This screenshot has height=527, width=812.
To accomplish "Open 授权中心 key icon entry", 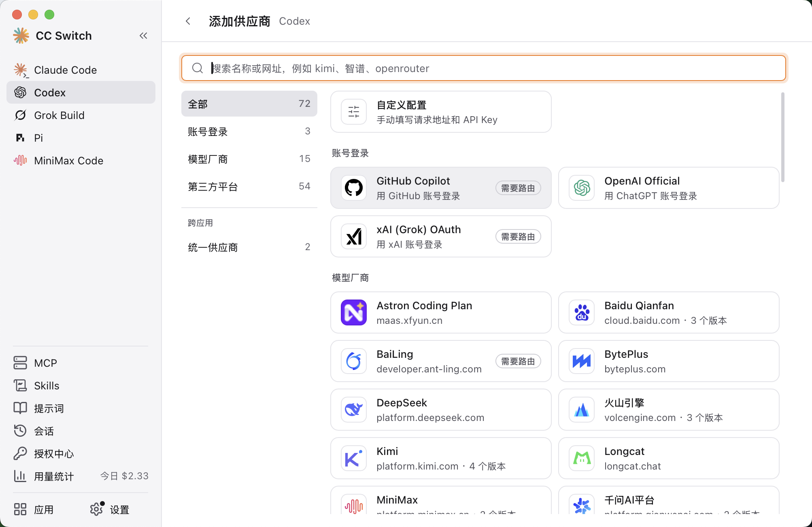I will coord(81,453).
